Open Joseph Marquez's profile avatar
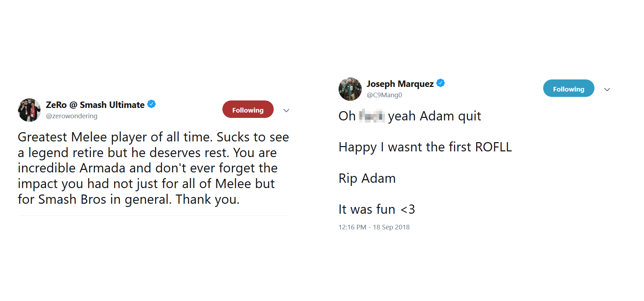 pos(350,89)
